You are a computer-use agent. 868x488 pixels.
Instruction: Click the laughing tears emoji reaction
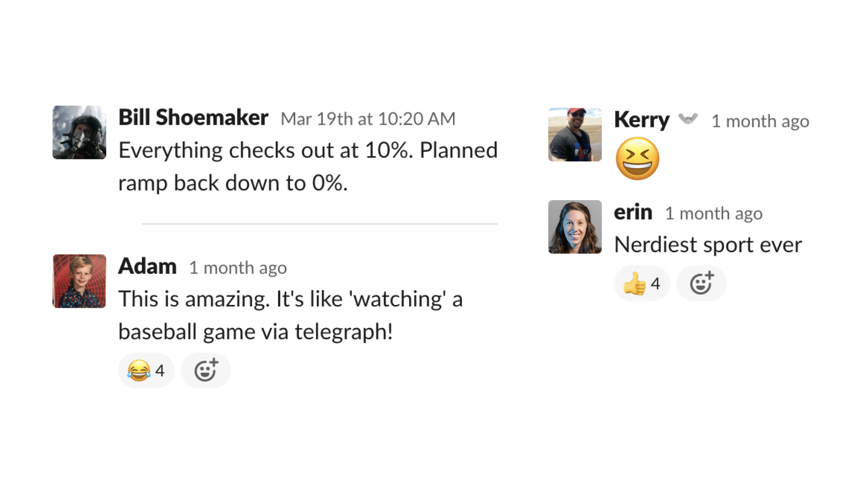point(146,371)
